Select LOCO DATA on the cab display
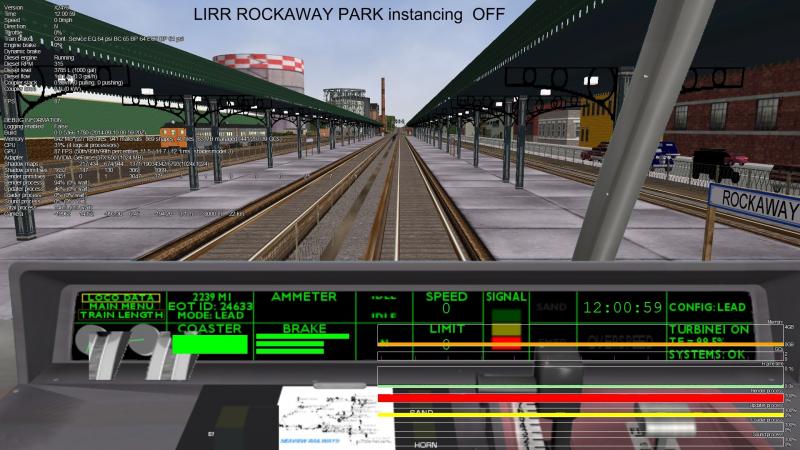The width and height of the screenshot is (800, 450). pos(121,297)
